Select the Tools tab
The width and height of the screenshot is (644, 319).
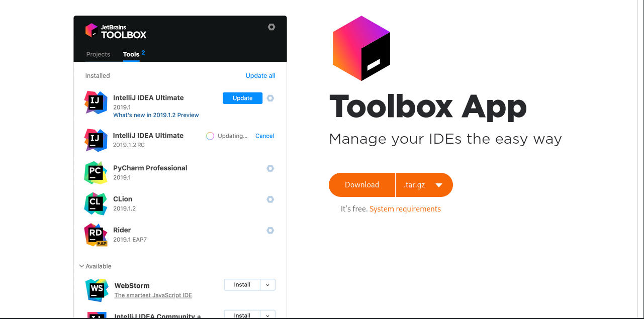131,54
